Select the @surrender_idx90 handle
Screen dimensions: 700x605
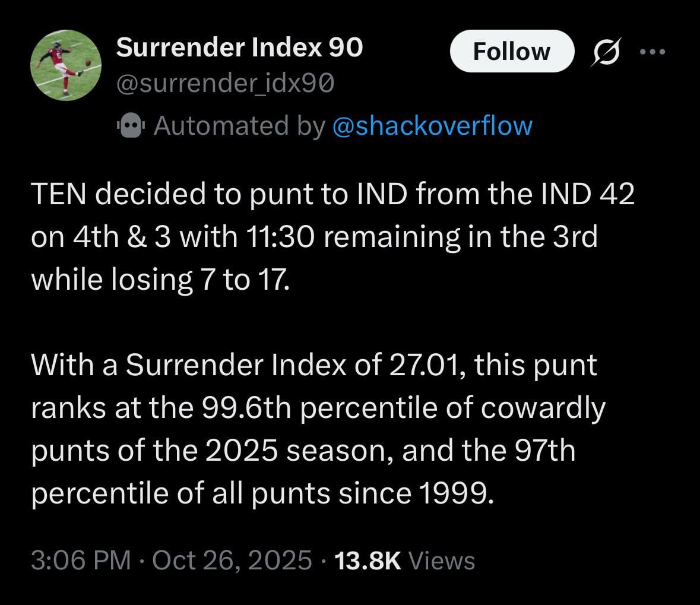[225, 85]
